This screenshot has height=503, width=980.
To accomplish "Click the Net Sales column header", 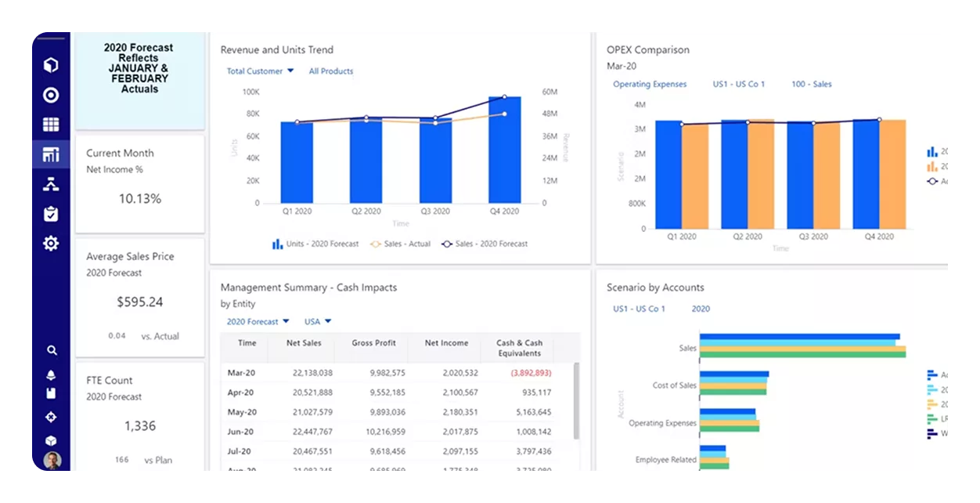I will click(302, 343).
